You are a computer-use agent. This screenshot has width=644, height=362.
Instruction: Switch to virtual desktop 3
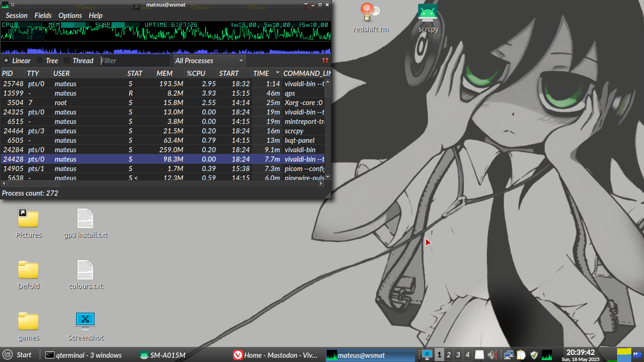tap(458, 355)
